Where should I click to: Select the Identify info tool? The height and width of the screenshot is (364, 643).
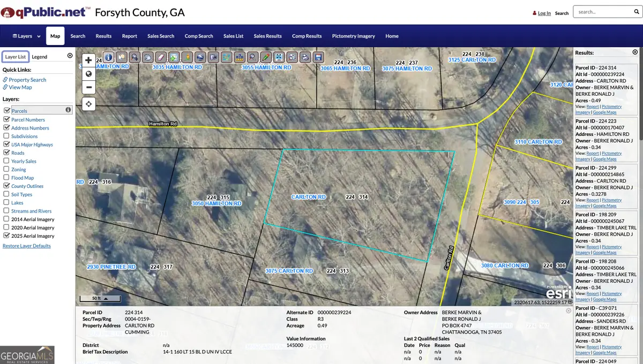point(108,57)
